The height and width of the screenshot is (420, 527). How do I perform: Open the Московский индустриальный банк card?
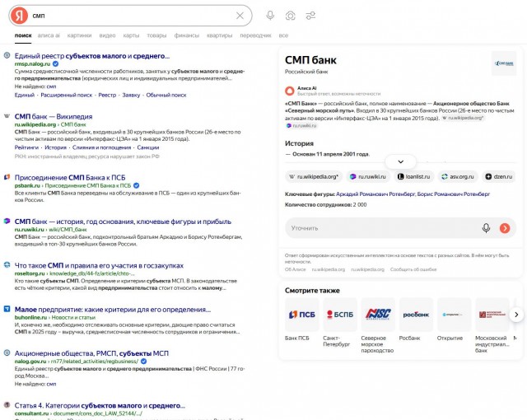[492, 325]
